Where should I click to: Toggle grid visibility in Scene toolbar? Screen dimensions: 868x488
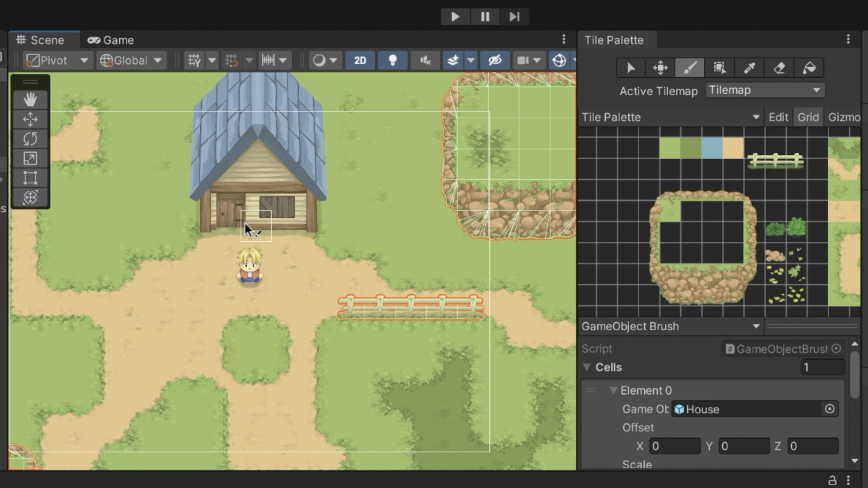[x=194, y=60]
